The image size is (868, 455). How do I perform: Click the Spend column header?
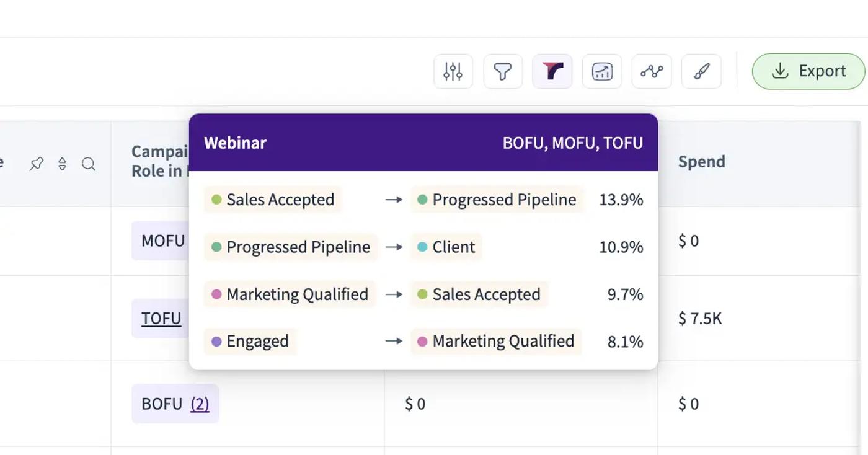pyautogui.click(x=701, y=162)
